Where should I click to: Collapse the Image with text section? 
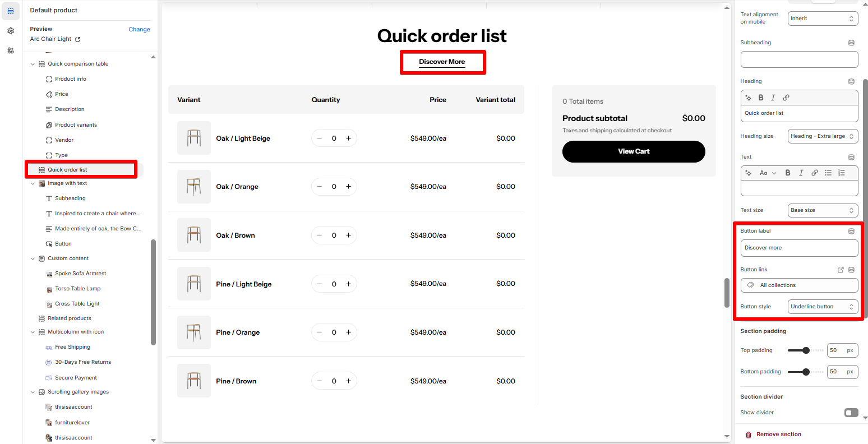33,183
